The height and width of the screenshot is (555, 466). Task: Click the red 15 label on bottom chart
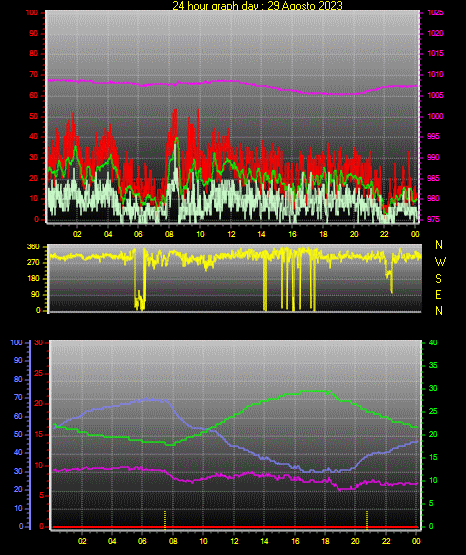point(39,434)
